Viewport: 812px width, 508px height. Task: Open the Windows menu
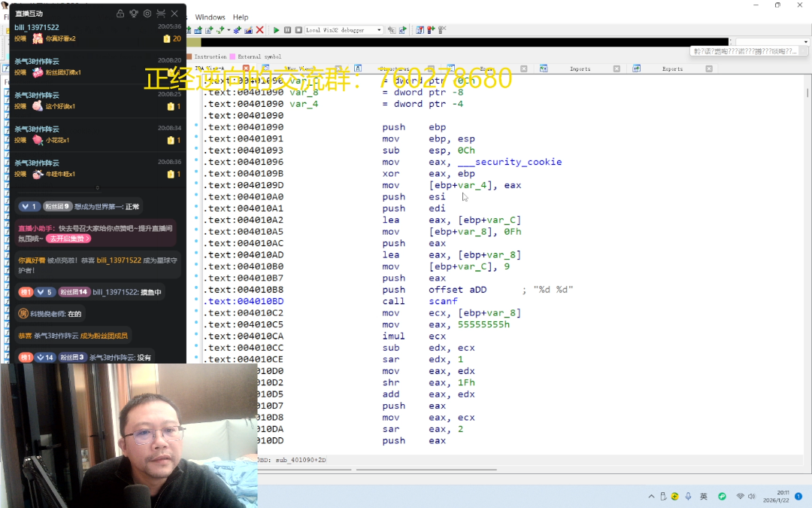(x=210, y=17)
